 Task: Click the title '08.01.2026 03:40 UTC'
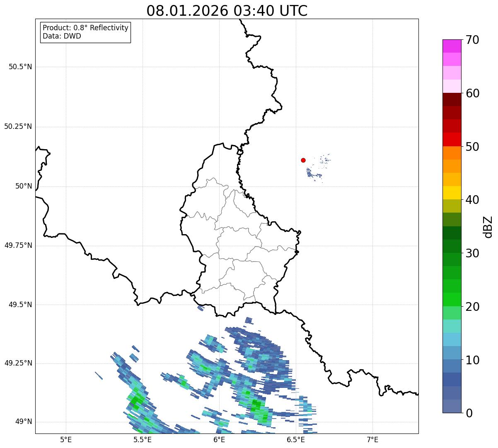coord(227,10)
